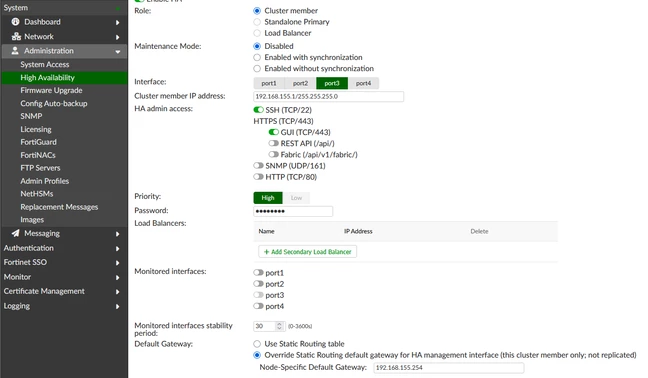
Task: Expand the Authentication section arrow
Action: pyautogui.click(x=117, y=249)
